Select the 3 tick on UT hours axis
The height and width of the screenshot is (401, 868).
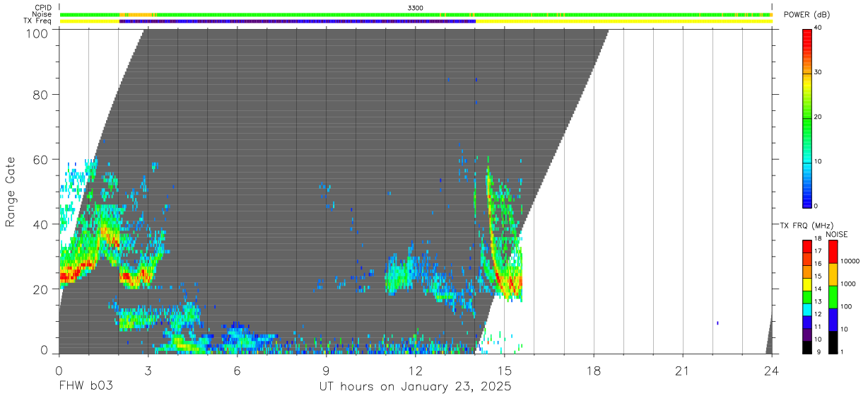tap(148, 370)
